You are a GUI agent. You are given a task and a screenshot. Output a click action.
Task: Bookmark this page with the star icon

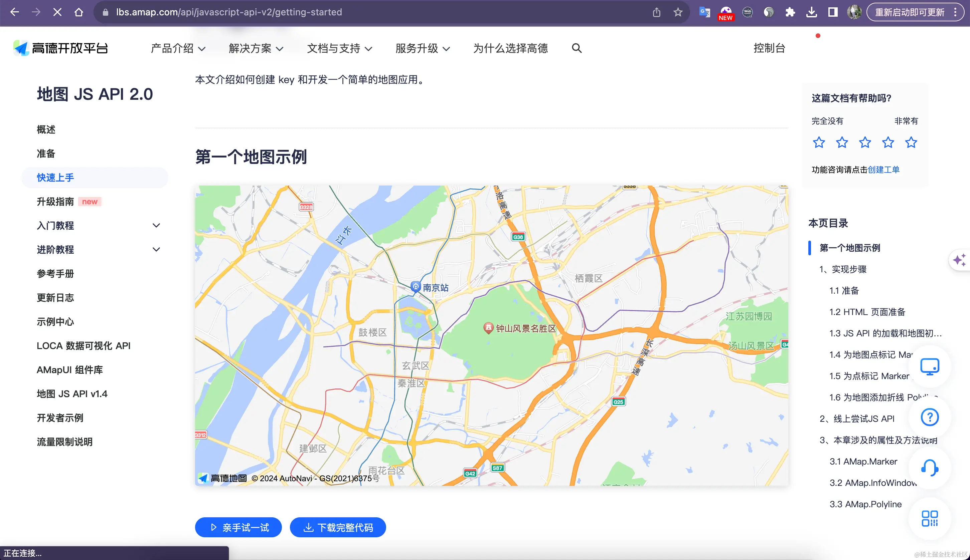click(678, 12)
